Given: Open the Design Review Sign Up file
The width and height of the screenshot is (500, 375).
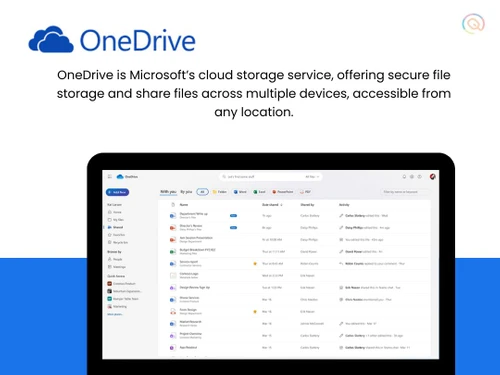Looking at the screenshot, I should [195, 287].
